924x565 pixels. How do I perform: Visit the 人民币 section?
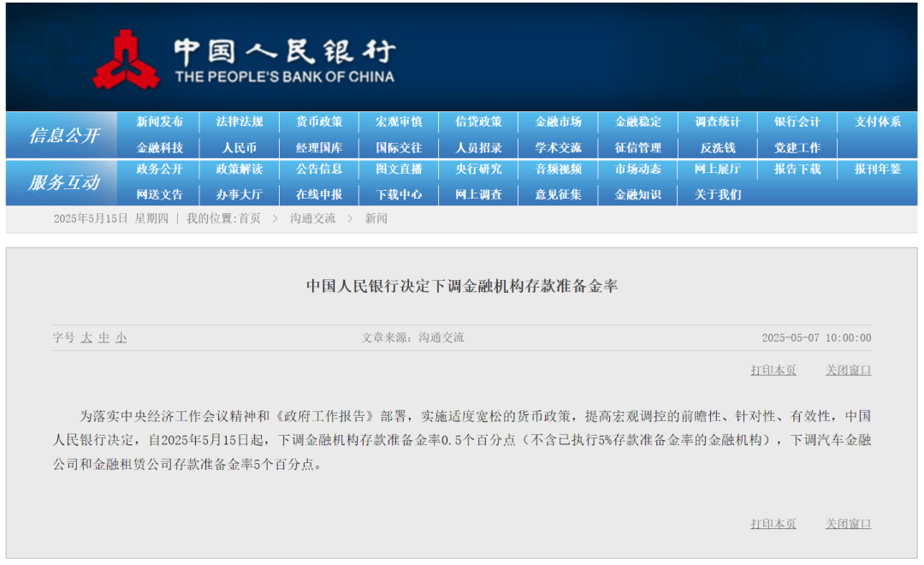click(x=239, y=147)
